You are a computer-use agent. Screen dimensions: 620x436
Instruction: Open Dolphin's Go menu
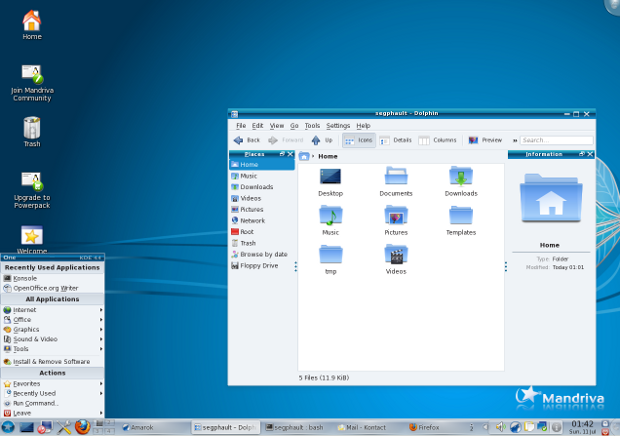pyautogui.click(x=294, y=126)
